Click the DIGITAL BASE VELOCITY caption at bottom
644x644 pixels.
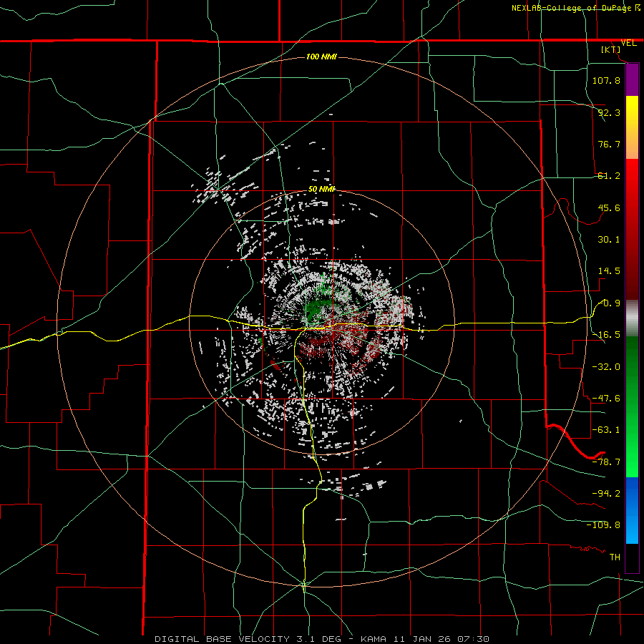coord(321,639)
